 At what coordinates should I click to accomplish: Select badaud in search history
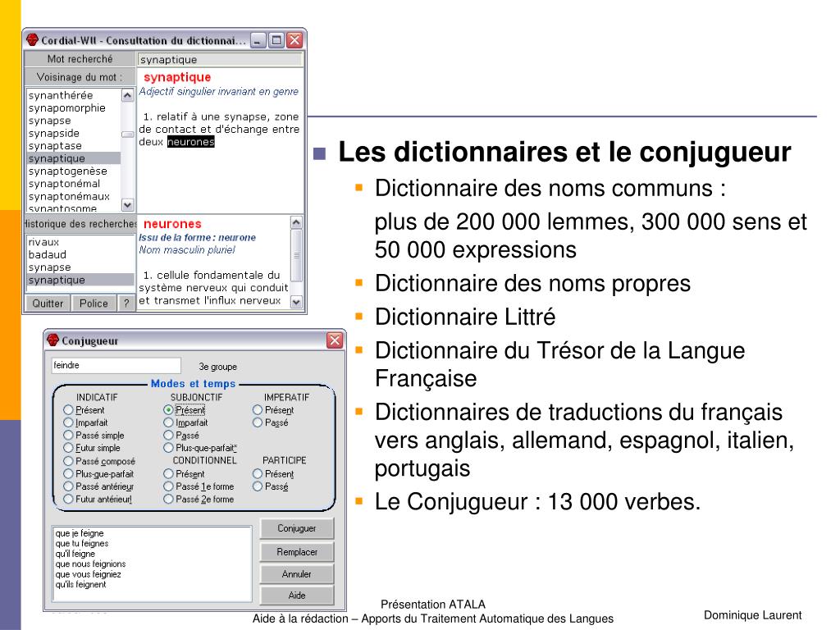coord(47,255)
